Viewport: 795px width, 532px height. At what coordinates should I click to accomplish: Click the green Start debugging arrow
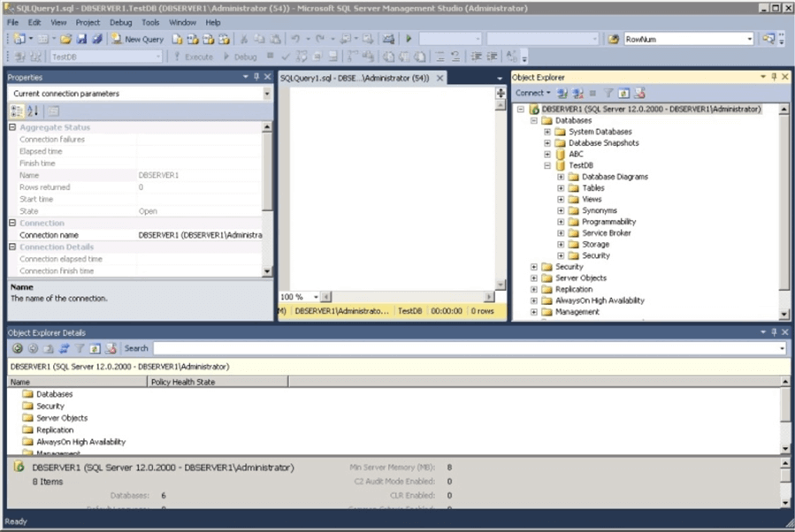(x=409, y=39)
